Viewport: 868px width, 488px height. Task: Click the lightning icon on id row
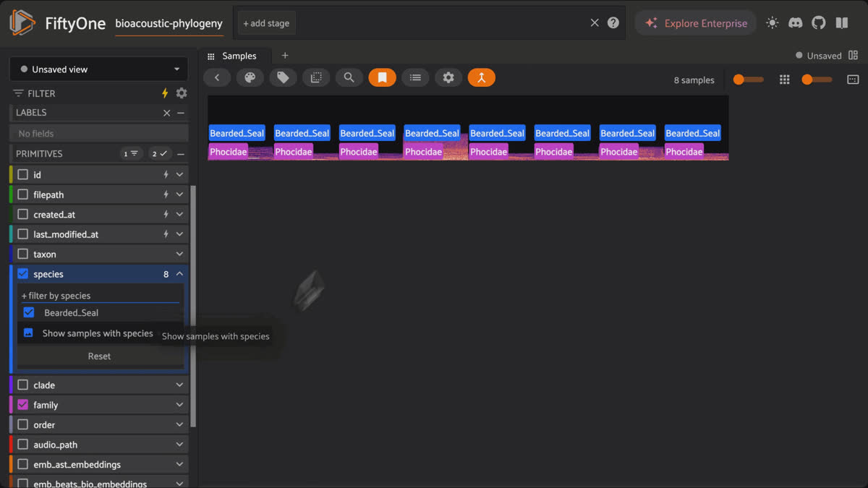tap(166, 175)
